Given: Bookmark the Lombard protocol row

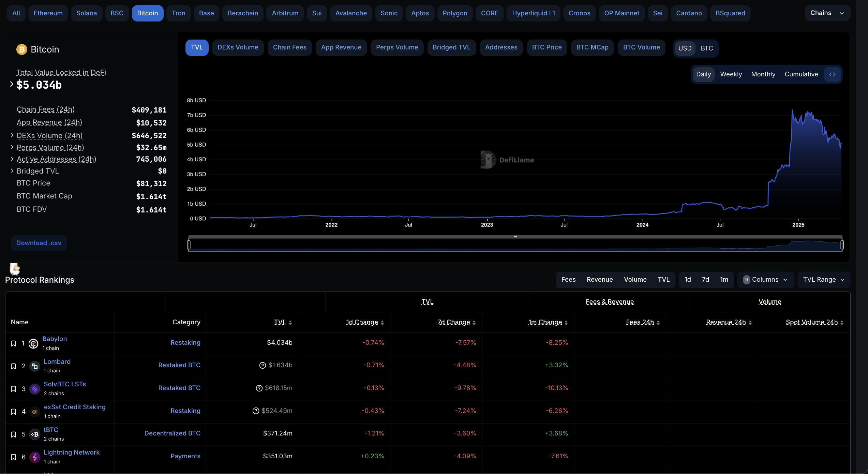Looking at the screenshot, I should 13,366.
